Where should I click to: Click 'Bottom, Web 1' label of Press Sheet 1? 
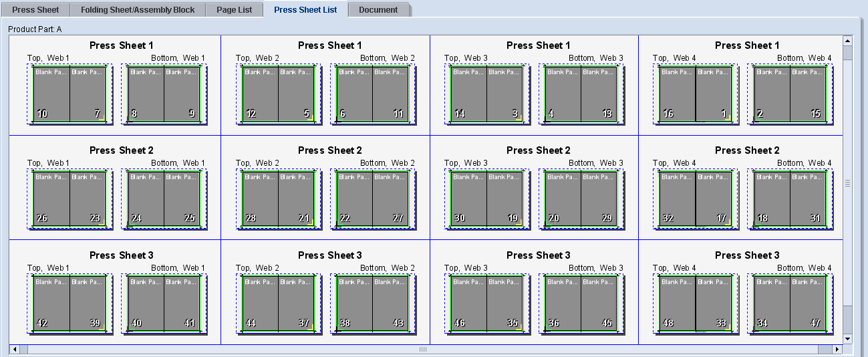pyautogui.click(x=178, y=59)
